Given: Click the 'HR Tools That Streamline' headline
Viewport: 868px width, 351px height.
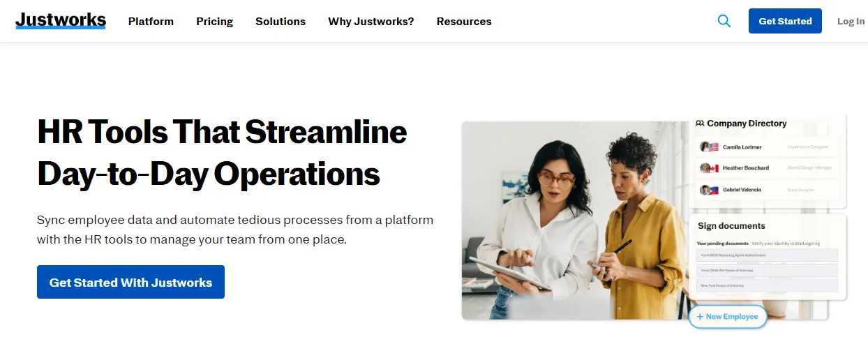Looking at the screenshot, I should 222,133.
